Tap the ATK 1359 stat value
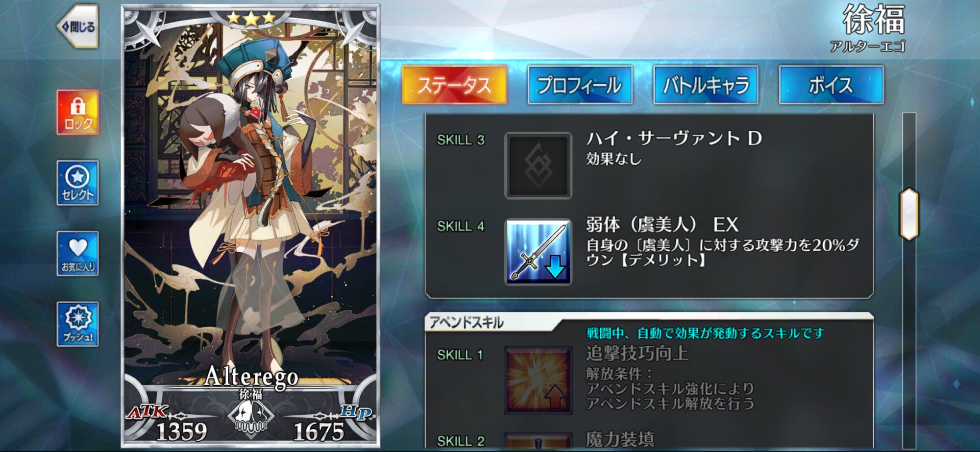 point(181,432)
